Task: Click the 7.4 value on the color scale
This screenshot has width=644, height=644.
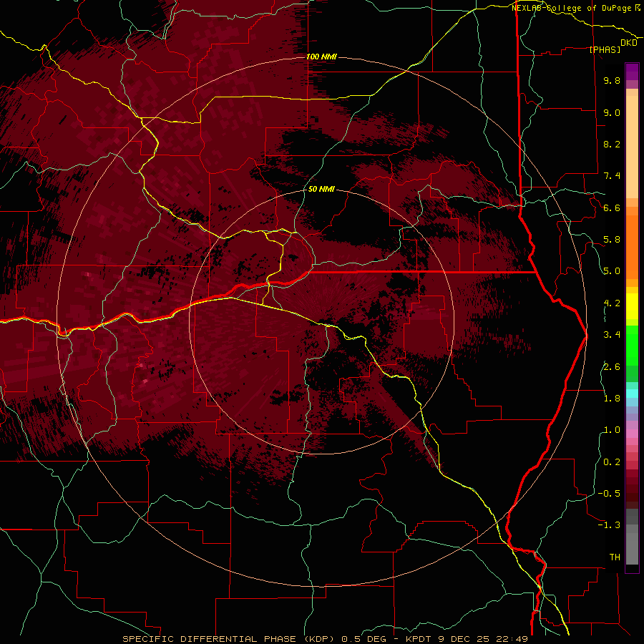Action: click(612, 176)
